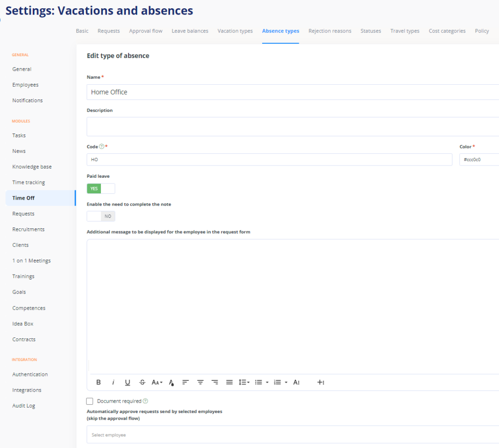Image resolution: width=499 pixels, height=448 pixels.
Task: Go to Time tracking in the sidebar
Action: coord(29,183)
